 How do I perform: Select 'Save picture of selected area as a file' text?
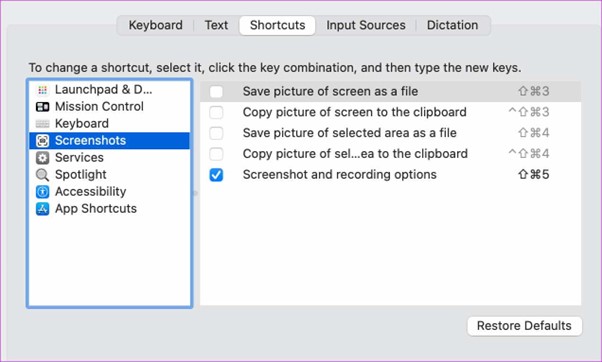click(x=350, y=133)
